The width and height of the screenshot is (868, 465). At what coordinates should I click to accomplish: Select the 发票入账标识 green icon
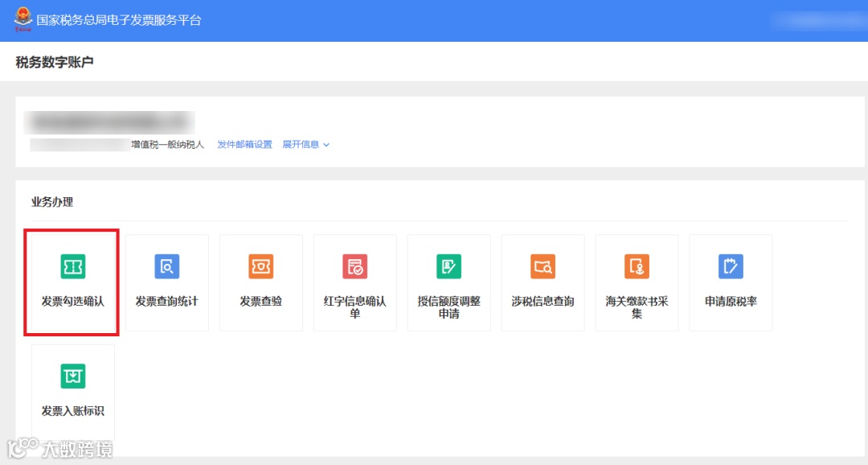point(72,377)
